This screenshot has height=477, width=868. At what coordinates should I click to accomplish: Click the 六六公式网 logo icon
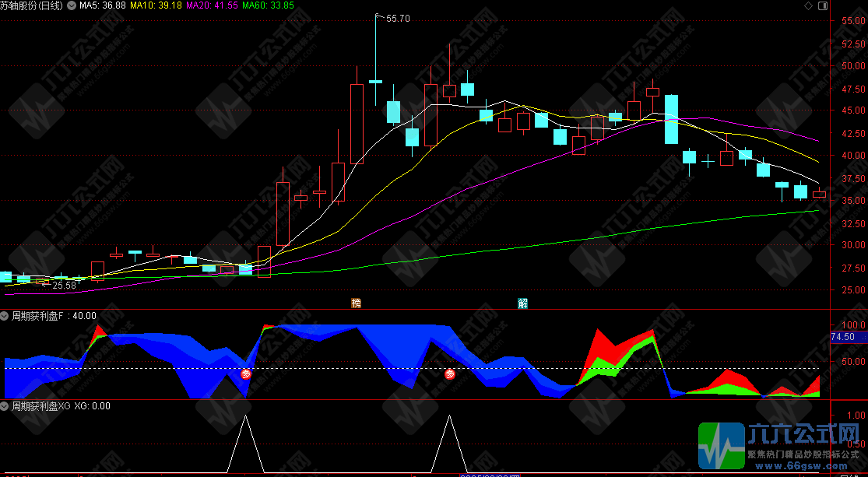pyautogui.click(x=721, y=446)
